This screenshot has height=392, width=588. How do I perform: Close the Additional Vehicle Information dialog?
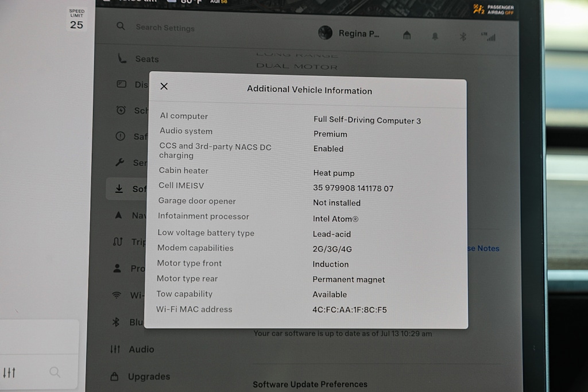point(164,86)
